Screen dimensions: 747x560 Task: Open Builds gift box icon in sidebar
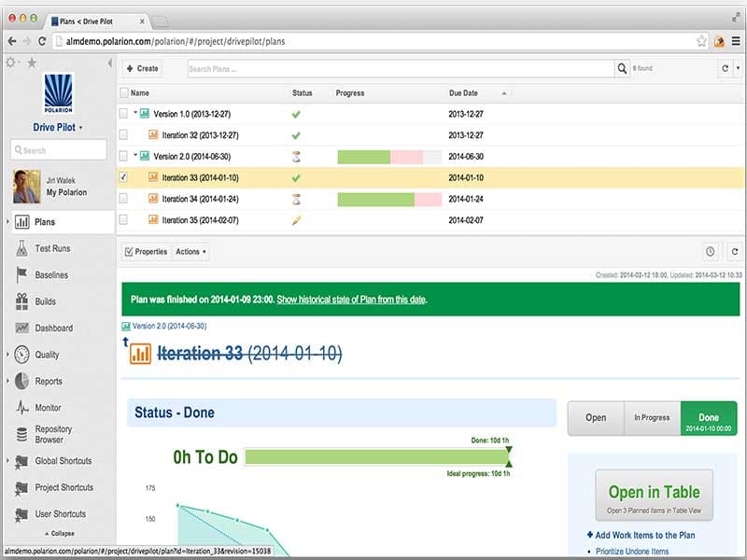[21, 301]
